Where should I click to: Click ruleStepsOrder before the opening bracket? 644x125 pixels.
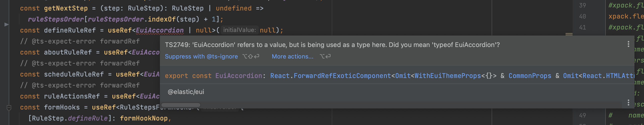[x=56, y=19]
